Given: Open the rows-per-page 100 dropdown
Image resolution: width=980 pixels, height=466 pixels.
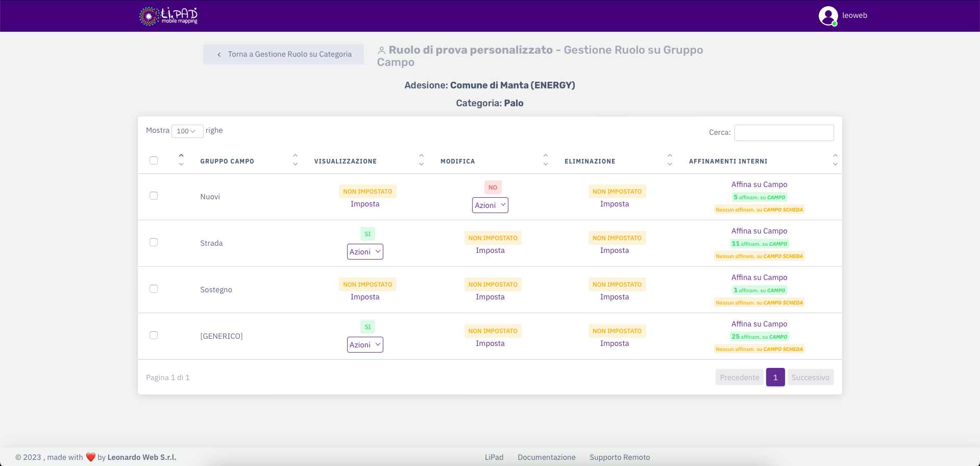Looking at the screenshot, I should pyautogui.click(x=187, y=131).
